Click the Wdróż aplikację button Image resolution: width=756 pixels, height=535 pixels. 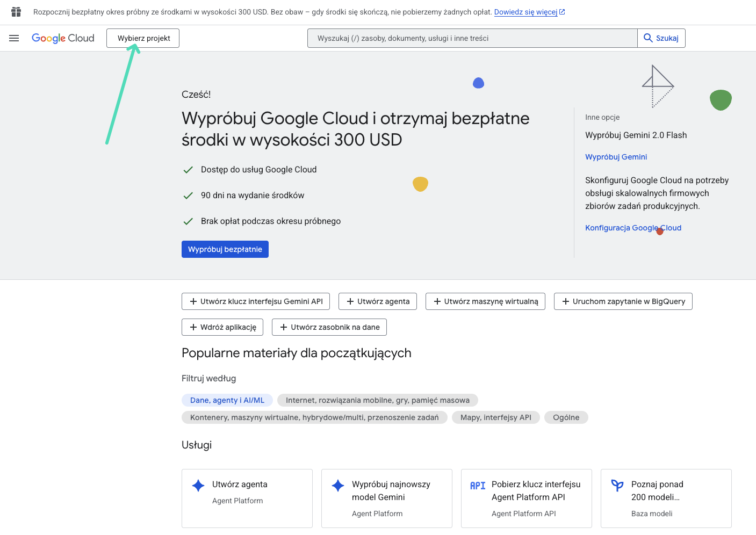pyautogui.click(x=222, y=327)
